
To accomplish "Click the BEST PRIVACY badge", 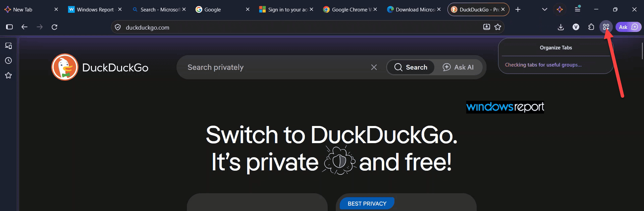I will [x=367, y=204].
